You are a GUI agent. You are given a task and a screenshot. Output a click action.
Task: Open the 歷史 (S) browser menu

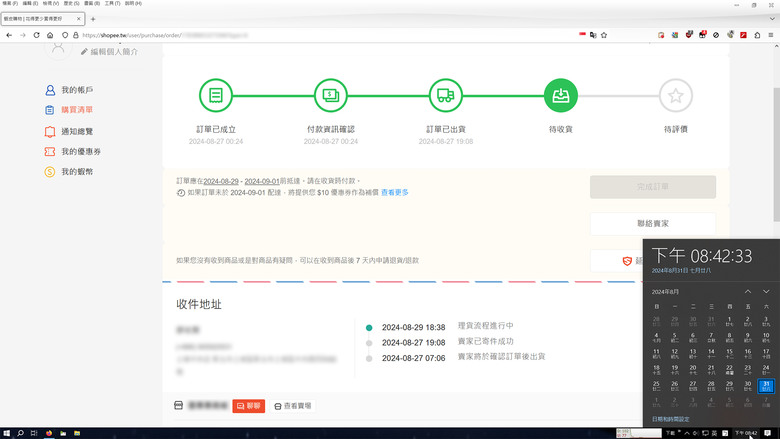pyautogui.click(x=71, y=3)
